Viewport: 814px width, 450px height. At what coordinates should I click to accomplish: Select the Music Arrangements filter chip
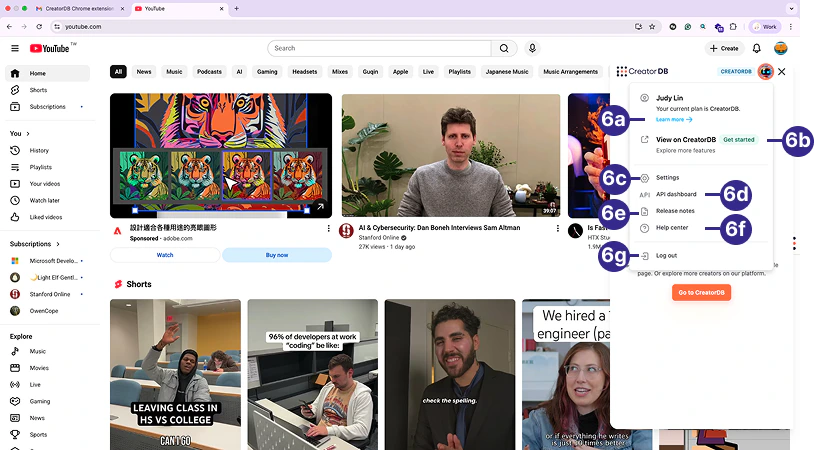(x=571, y=72)
